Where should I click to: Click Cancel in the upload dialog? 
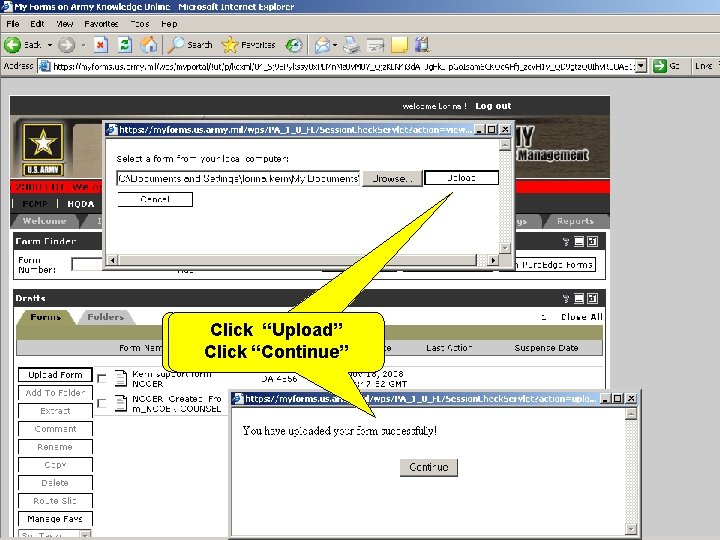coord(155,199)
